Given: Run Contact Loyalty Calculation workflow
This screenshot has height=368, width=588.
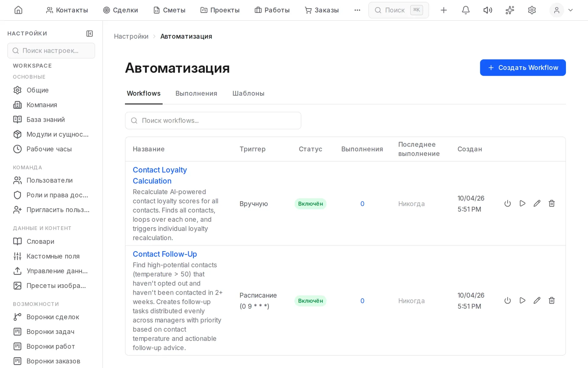Looking at the screenshot, I should click(522, 203).
